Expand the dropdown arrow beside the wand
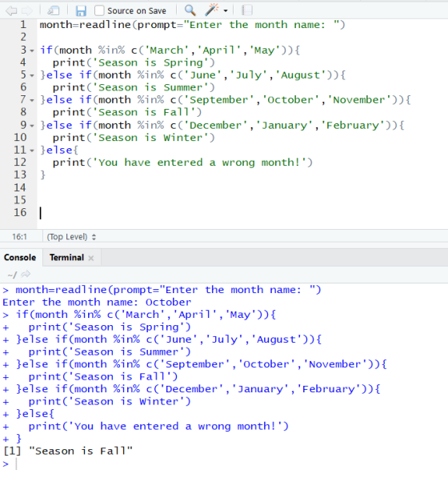448x502 pixels. tap(226, 11)
